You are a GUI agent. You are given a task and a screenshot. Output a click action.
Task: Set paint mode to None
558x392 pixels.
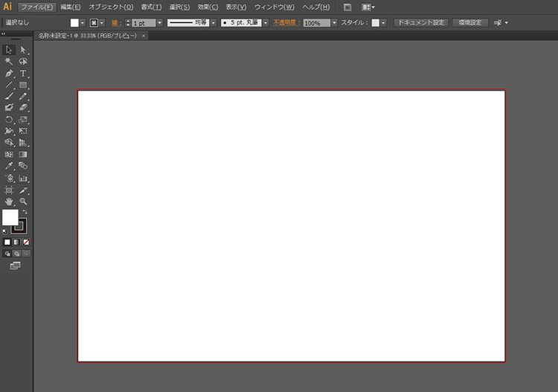(x=26, y=242)
